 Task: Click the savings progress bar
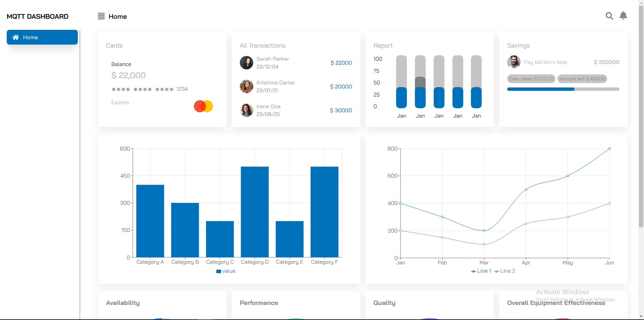tap(563, 89)
